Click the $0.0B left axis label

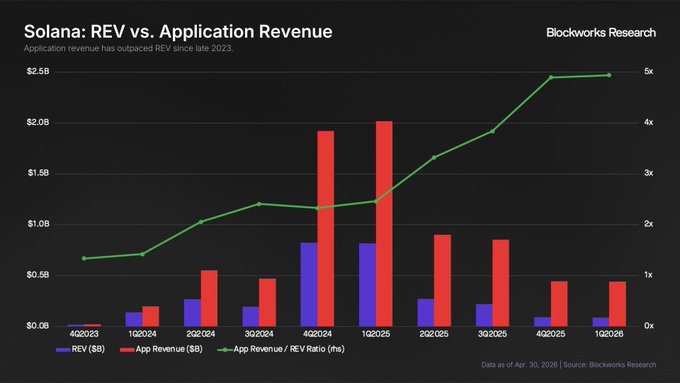click(38, 326)
